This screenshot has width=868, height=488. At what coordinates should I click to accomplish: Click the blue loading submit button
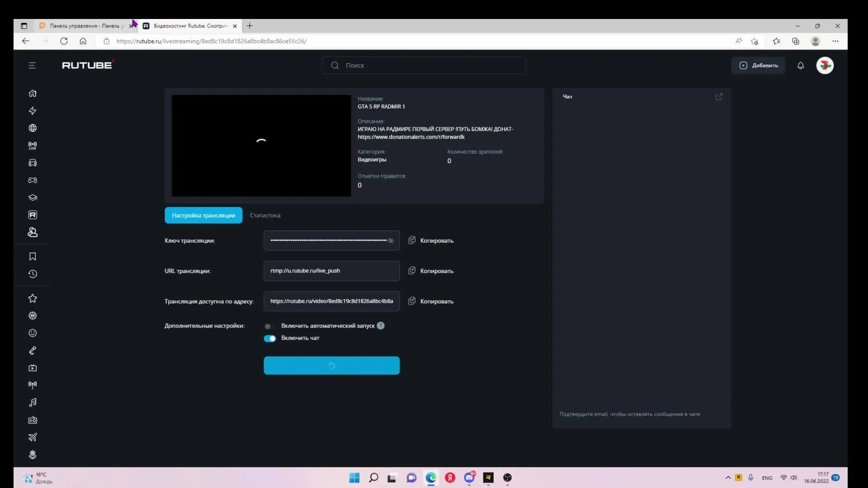[x=332, y=366]
